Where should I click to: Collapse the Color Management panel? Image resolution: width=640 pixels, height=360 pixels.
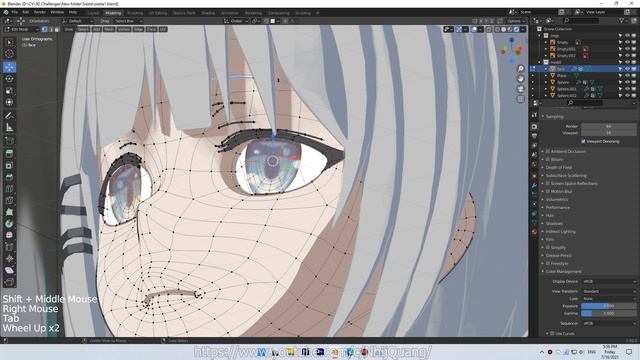coord(563,271)
